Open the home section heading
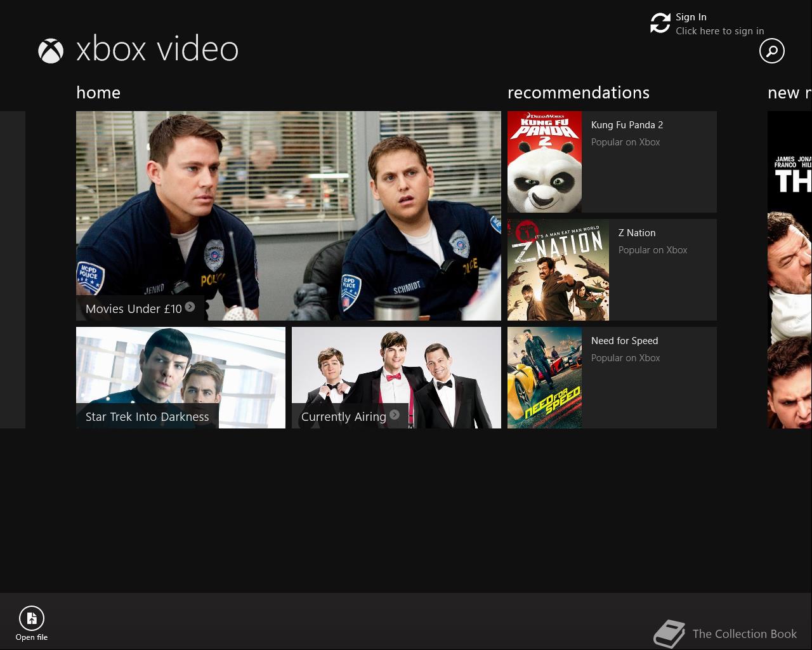This screenshot has height=650, width=812. pos(98,93)
